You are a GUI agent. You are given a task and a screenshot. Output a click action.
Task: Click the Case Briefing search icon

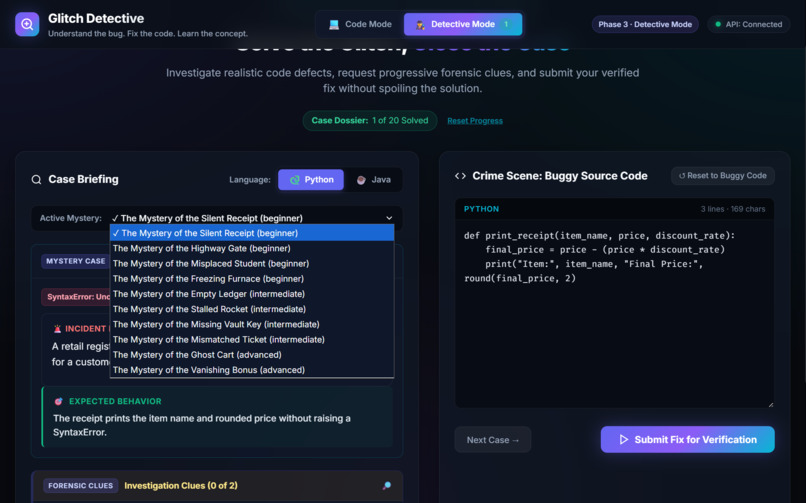pos(36,179)
